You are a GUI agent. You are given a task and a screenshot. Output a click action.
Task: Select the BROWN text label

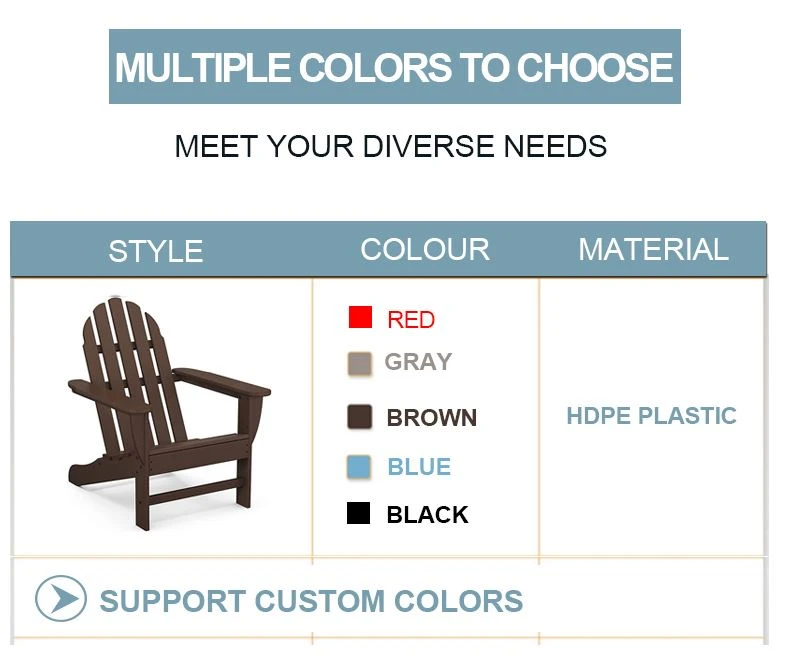(432, 418)
